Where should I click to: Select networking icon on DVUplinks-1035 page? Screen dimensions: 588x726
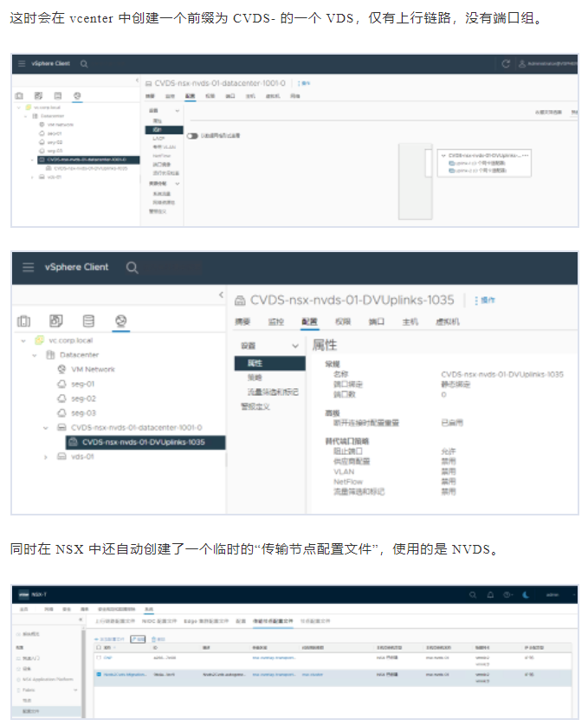[x=121, y=321]
